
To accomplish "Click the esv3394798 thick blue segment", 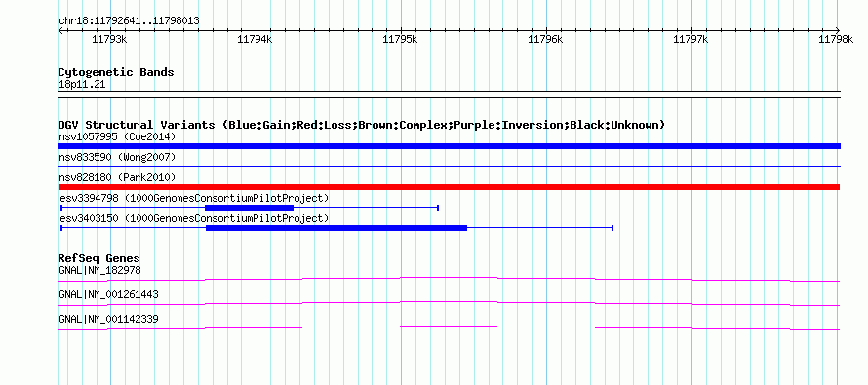I will coord(249,208).
